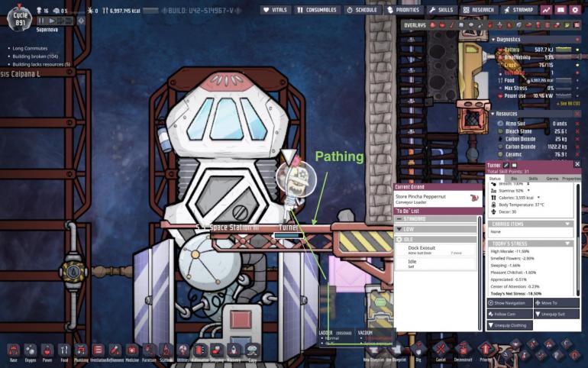Click See All diagnostics link
The height and width of the screenshot is (368, 588).
[568, 103]
